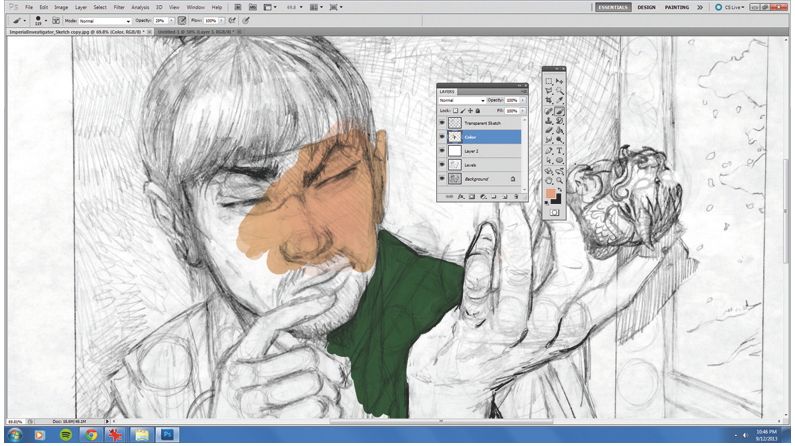Open the Filter menu
The width and height of the screenshot is (795, 446).
click(119, 8)
